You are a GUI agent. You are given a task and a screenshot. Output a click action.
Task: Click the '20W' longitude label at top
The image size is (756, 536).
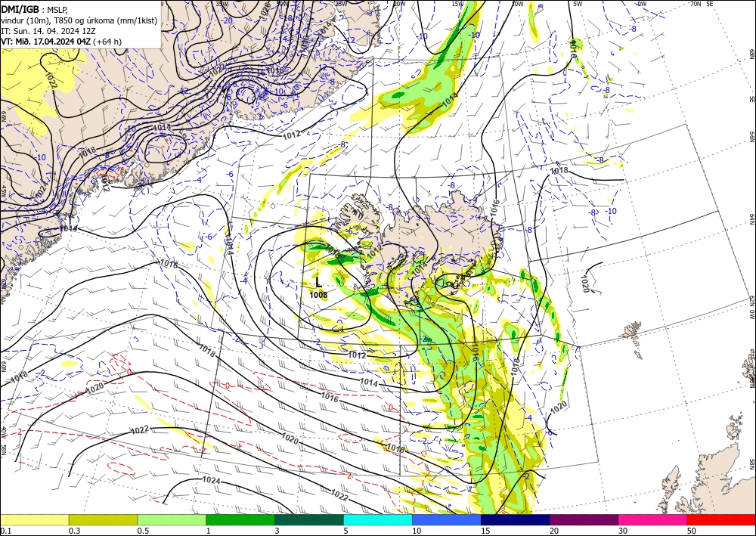click(x=398, y=3)
